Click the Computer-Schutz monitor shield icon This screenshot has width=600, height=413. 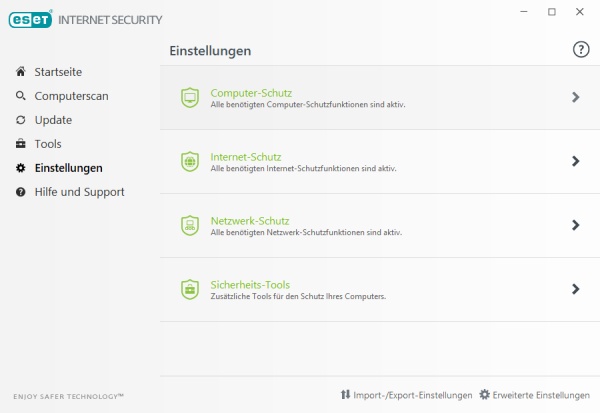tap(190, 98)
